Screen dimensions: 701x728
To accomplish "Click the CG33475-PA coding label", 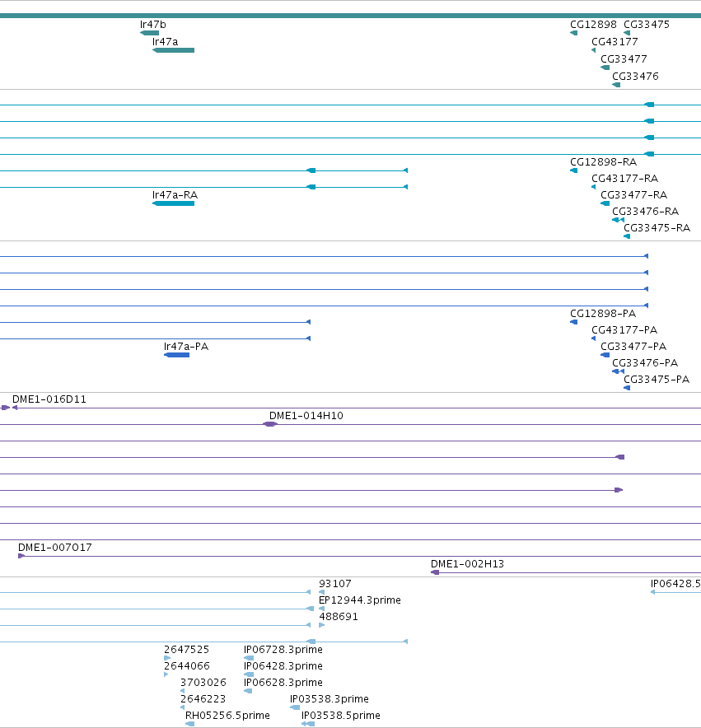I will [656, 380].
